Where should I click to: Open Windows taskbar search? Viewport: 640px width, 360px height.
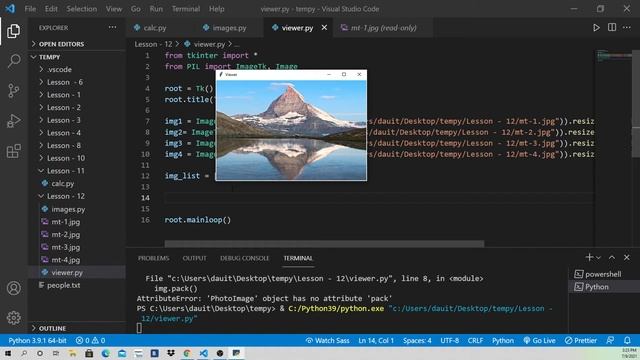[24, 353]
